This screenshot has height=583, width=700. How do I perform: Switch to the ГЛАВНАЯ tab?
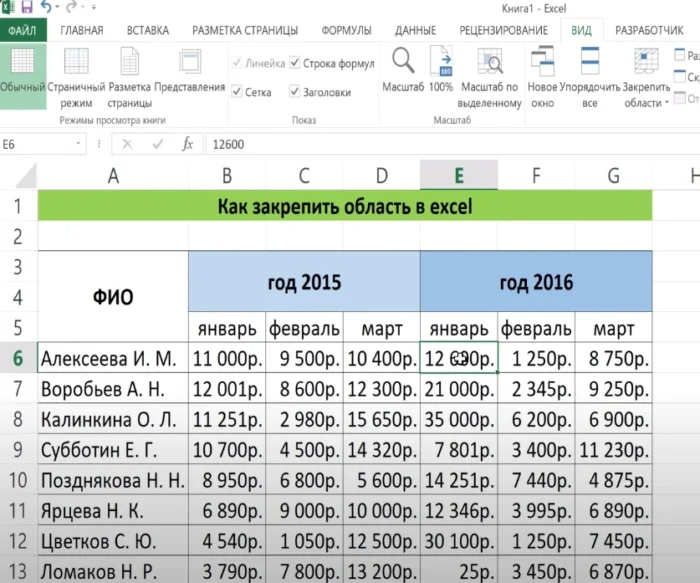[82, 30]
